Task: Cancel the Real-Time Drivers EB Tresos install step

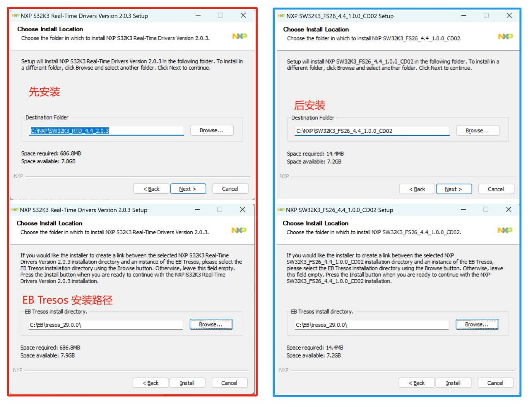Action: tap(229, 383)
